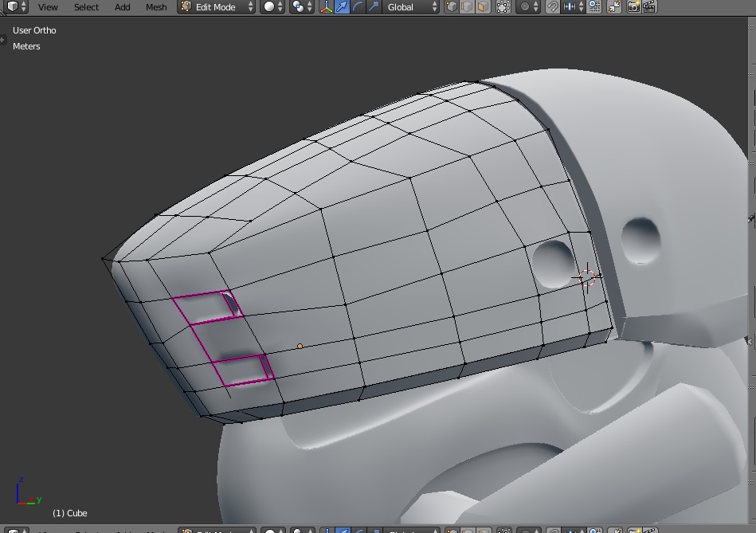This screenshot has width=756, height=533.
Task: Activate the translate arrow manipulator icon
Action: 342,8
